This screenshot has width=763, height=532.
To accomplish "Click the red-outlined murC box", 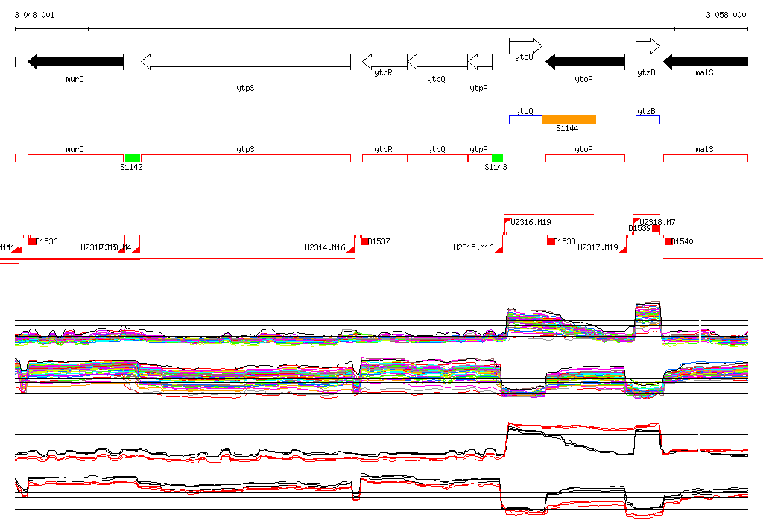I will pyautogui.click(x=75, y=158).
